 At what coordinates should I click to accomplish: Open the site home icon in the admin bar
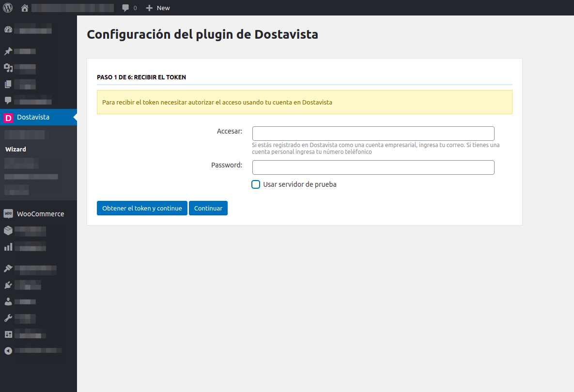(x=25, y=8)
